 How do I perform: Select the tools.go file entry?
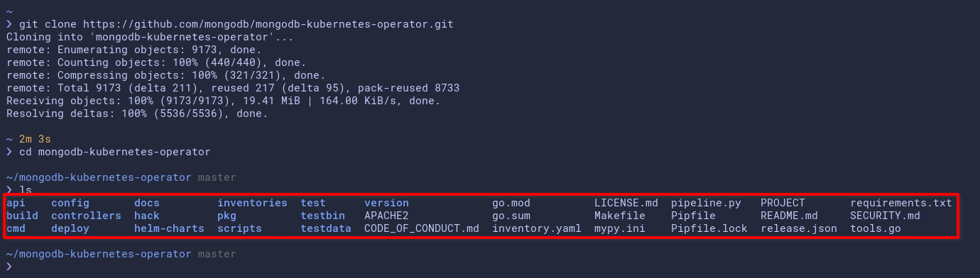pyautogui.click(x=876, y=228)
